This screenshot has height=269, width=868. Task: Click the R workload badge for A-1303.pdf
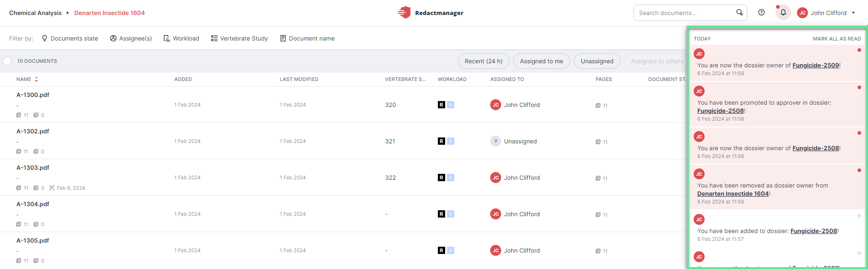(x=441, y=178)
